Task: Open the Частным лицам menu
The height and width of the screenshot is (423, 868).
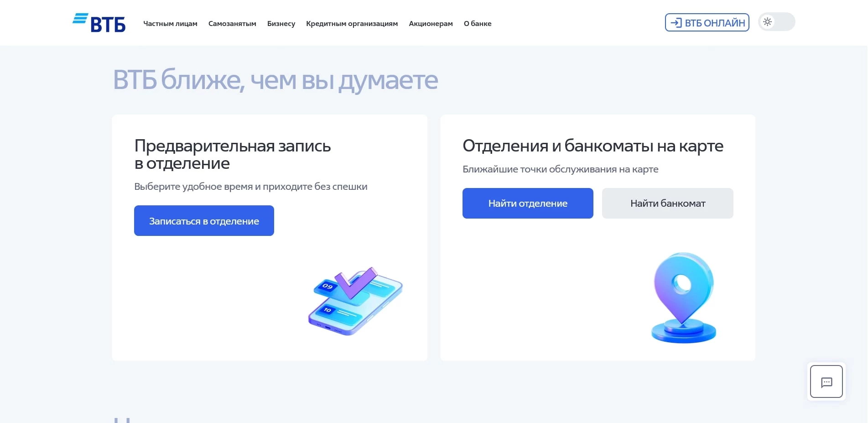Action: pyautogui.click(x=170, y=23)
